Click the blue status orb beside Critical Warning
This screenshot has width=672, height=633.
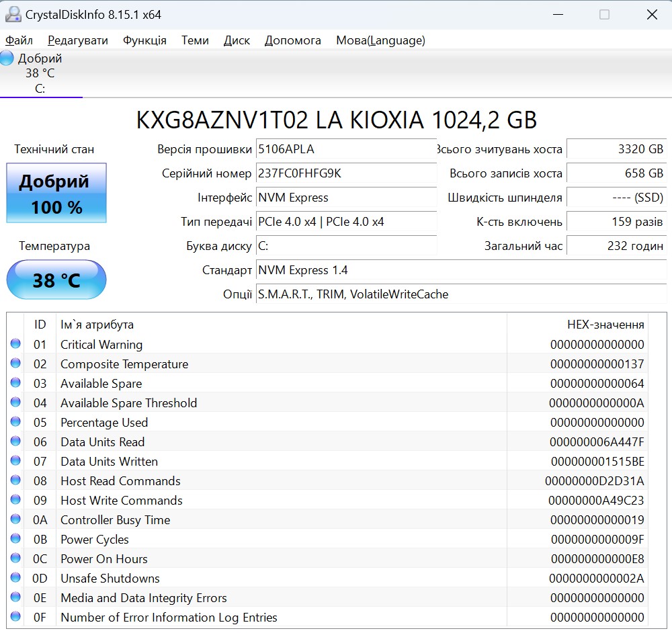click(15, 344)
